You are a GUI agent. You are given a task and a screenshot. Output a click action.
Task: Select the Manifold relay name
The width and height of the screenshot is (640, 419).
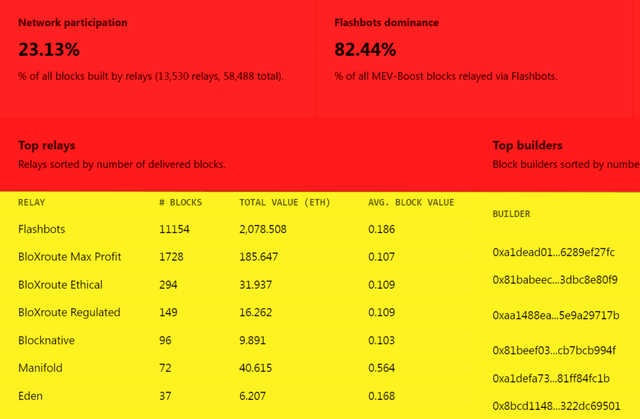[40, 368]
